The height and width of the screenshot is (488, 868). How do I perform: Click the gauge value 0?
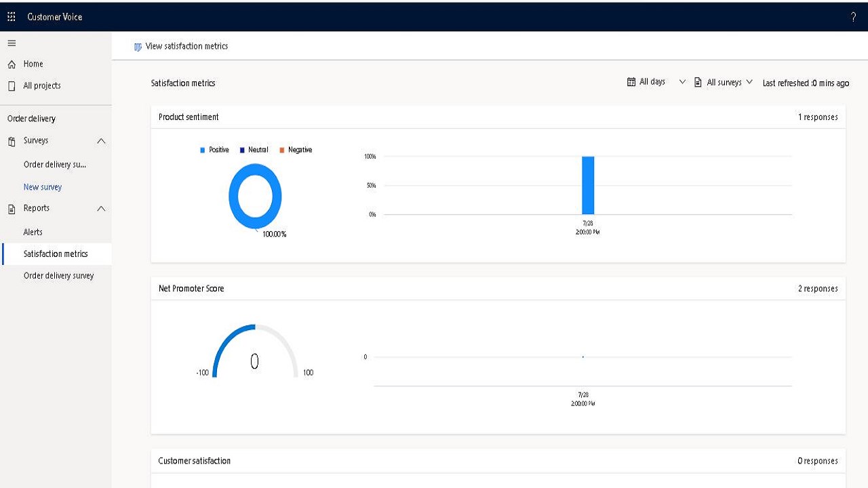(x=255, y=362)
